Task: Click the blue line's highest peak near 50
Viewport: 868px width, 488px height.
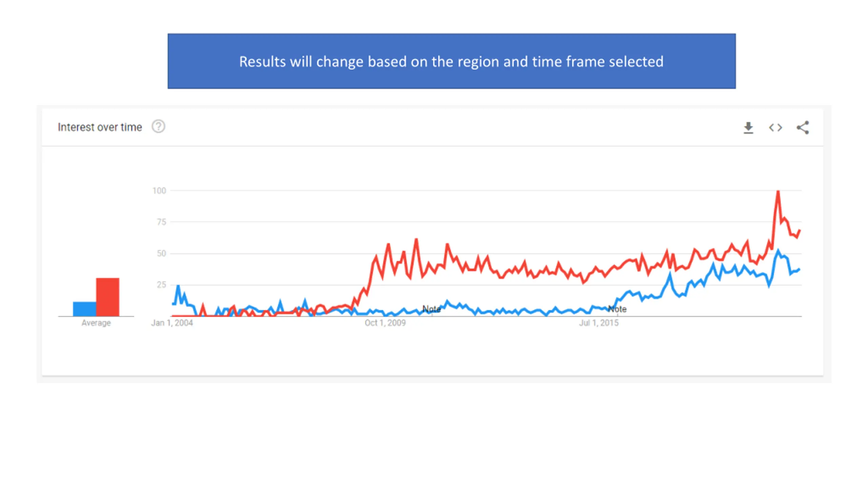Action: coord(778,251)
